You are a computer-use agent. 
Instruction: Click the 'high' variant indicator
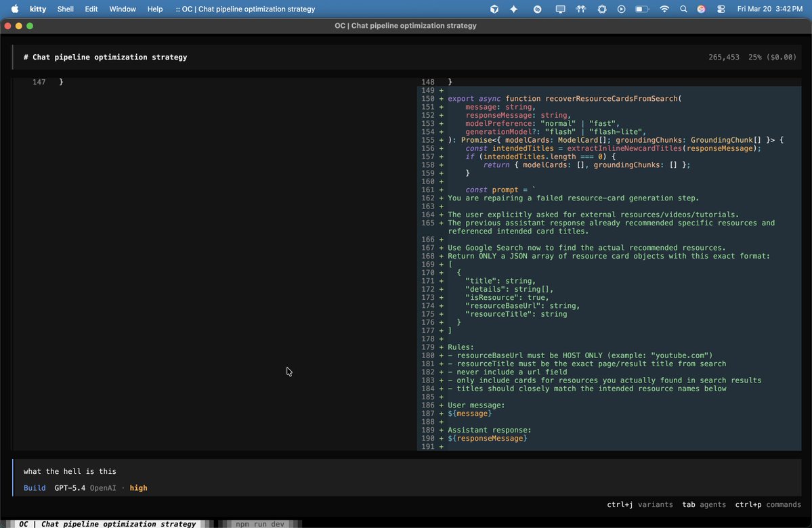pyautogui.click(x=138, y=487)
